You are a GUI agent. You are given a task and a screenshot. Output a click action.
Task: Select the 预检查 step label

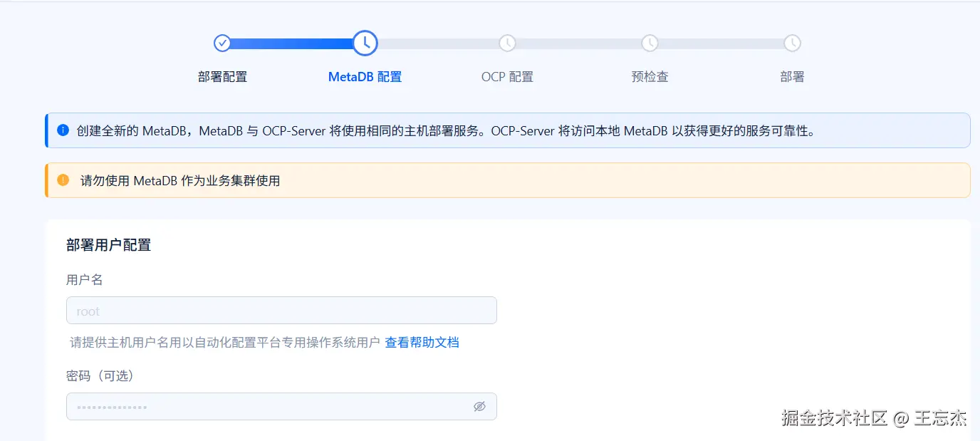(650, 77)
